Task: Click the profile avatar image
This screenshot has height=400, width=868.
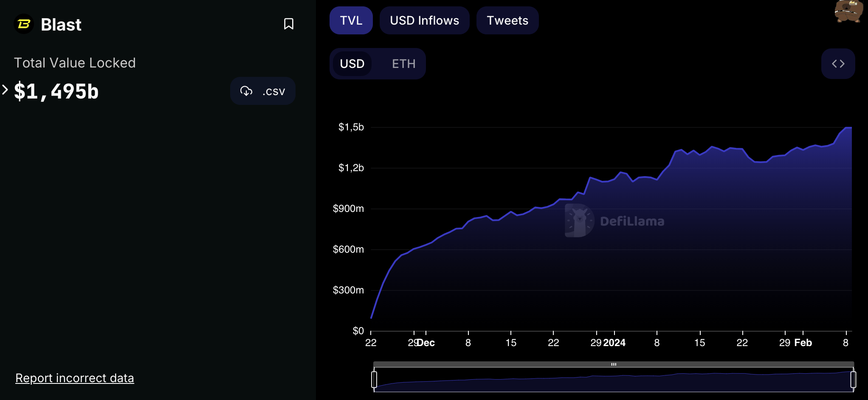Action: tap(848, 11)
